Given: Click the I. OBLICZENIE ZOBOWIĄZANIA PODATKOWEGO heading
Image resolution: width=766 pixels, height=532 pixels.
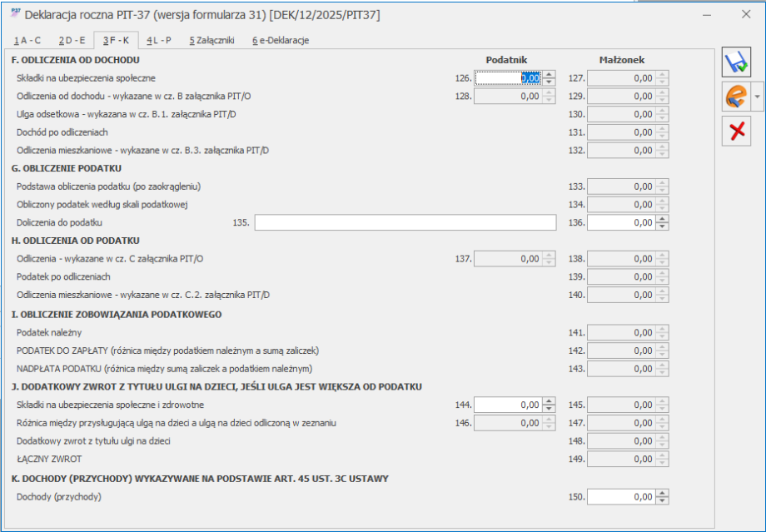Looking at the screenshot, I should pyautogui.click(x=117, y=315).
